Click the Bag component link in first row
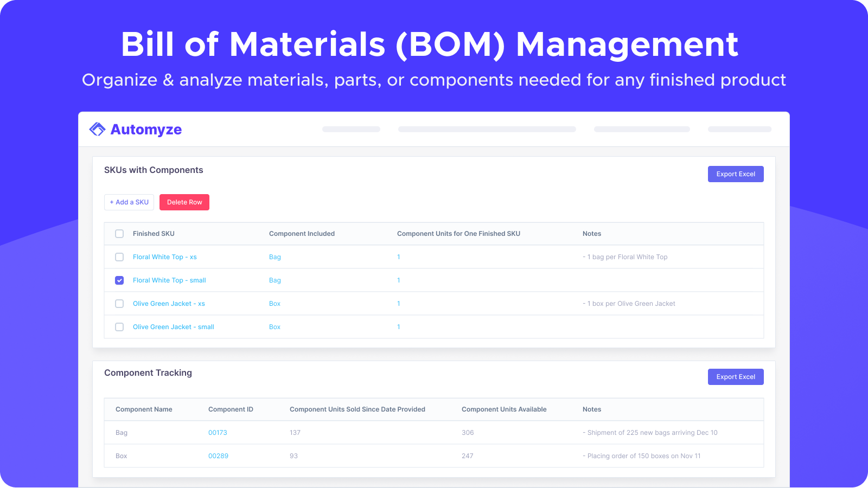Screen dimensions: 868x488 pyautogui.click(x=275, y=256)
